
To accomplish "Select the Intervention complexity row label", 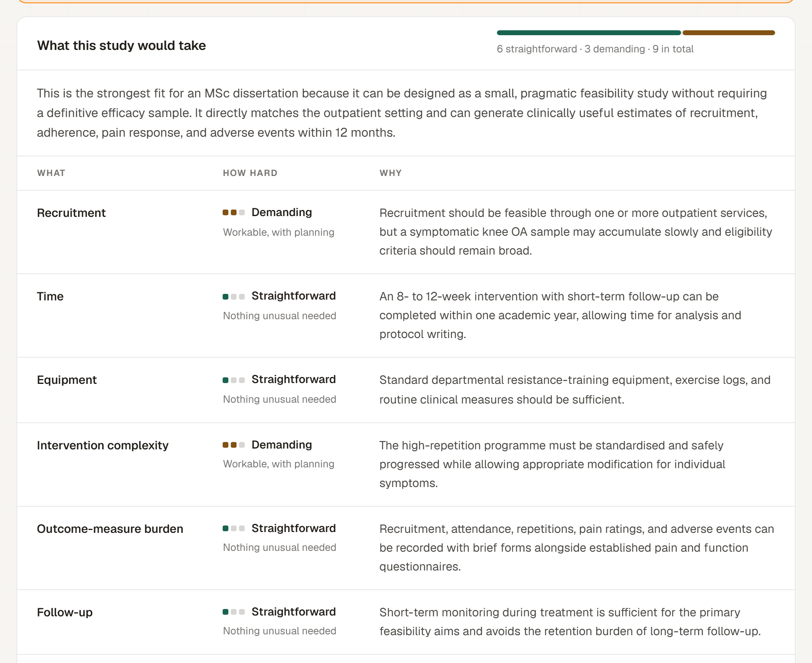I will (x=103, y=445).
